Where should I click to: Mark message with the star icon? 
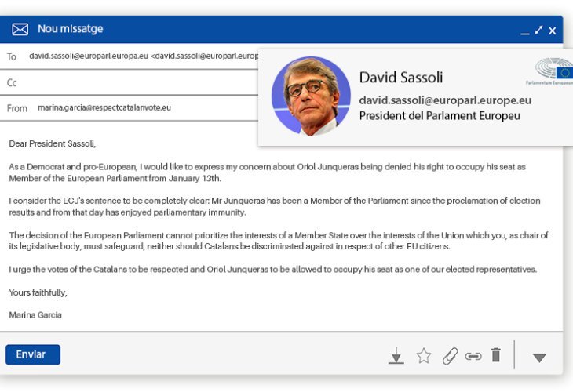[424, 356]
